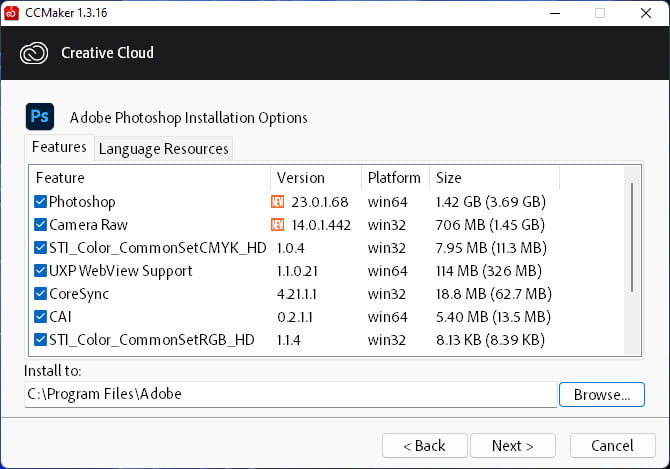This screenshot has width=670, height=469.
Task: Toggle the UXP WebView Support checkbox
Action: [40, 270]
